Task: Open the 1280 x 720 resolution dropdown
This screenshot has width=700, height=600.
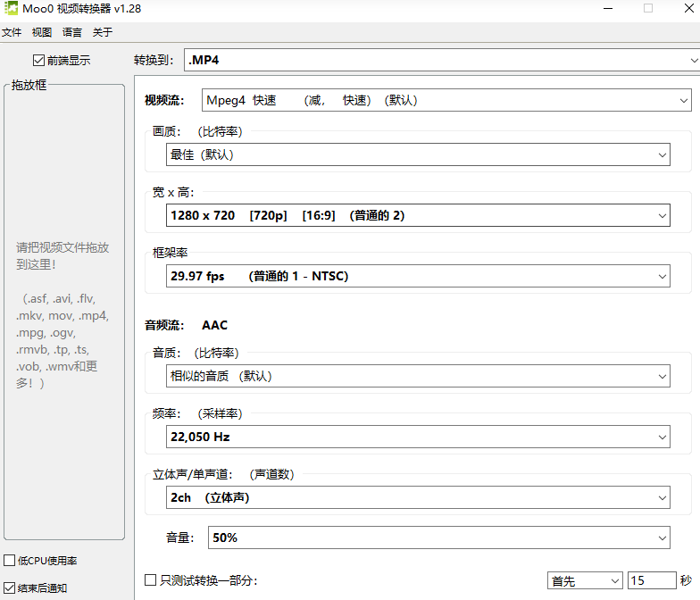Action: tap(418, 215)
